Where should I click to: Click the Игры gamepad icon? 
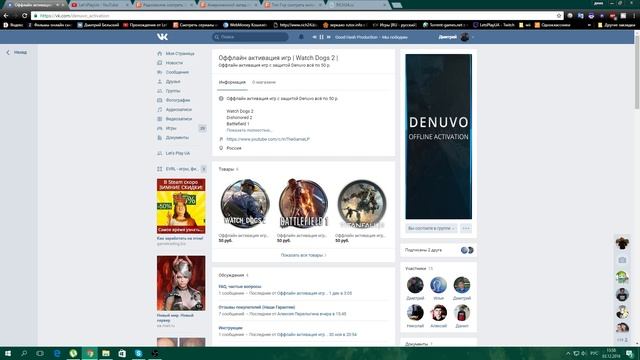tap(160, 128)
